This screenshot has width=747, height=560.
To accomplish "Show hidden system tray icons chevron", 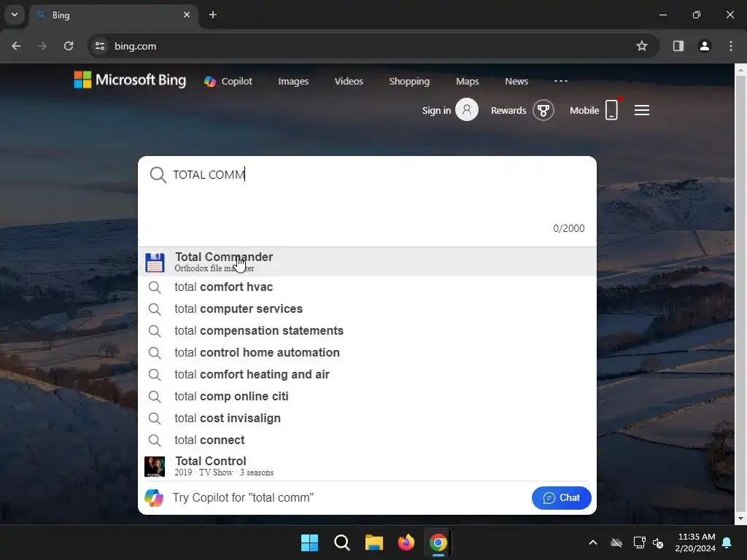I will click(593, 542).
